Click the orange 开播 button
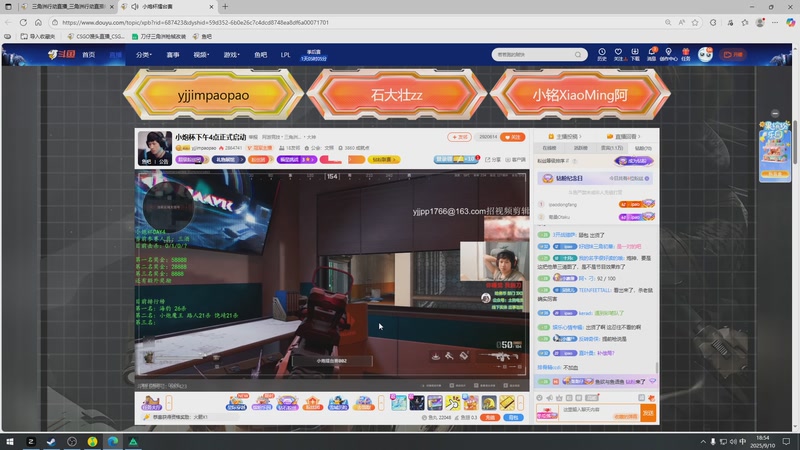The image size is (800, 450). (733, 55)
